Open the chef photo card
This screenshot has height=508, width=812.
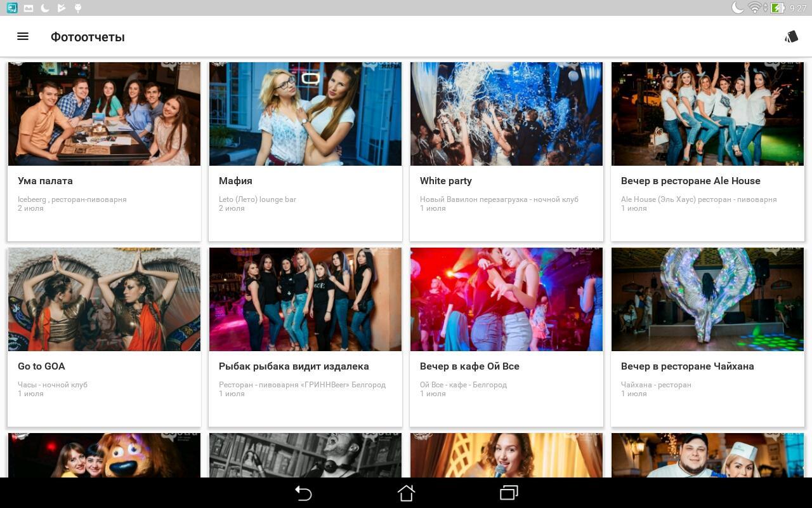[x=707, y=455]
